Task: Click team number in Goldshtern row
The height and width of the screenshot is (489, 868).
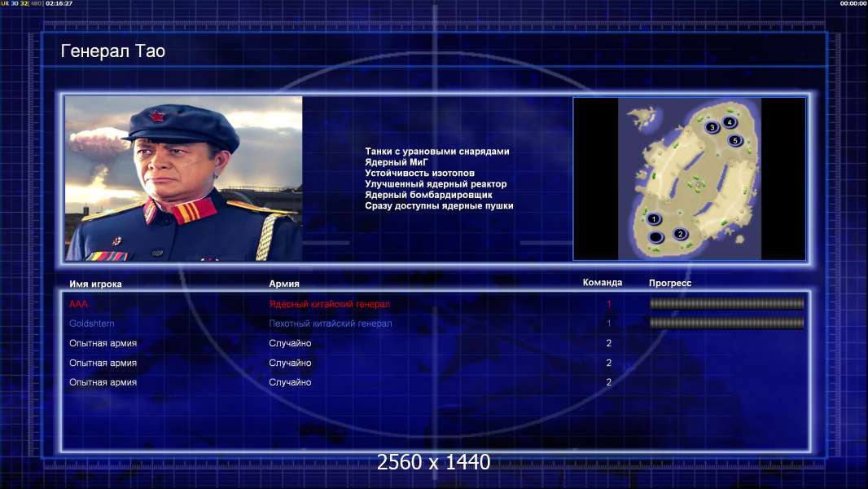Action: point(609,324)
